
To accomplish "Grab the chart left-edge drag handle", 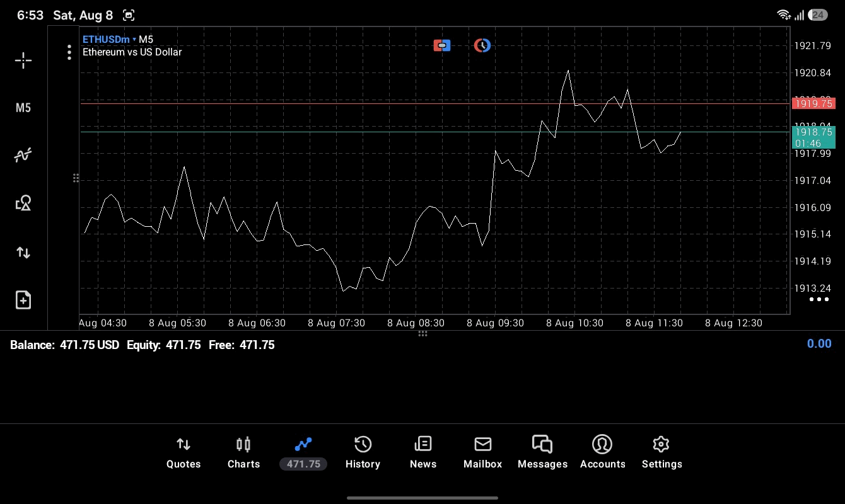I will coord(76,178).
